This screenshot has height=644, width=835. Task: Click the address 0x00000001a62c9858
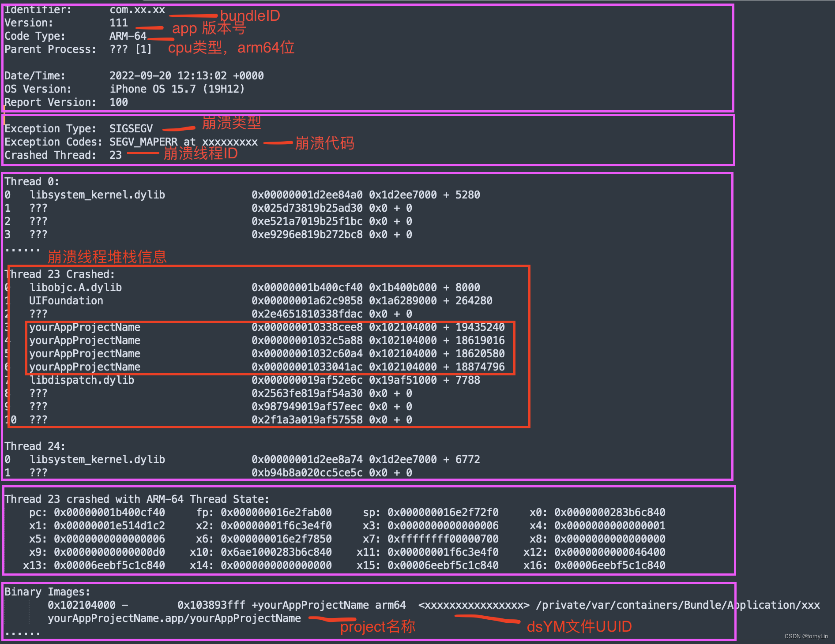[x=307, y=301]
